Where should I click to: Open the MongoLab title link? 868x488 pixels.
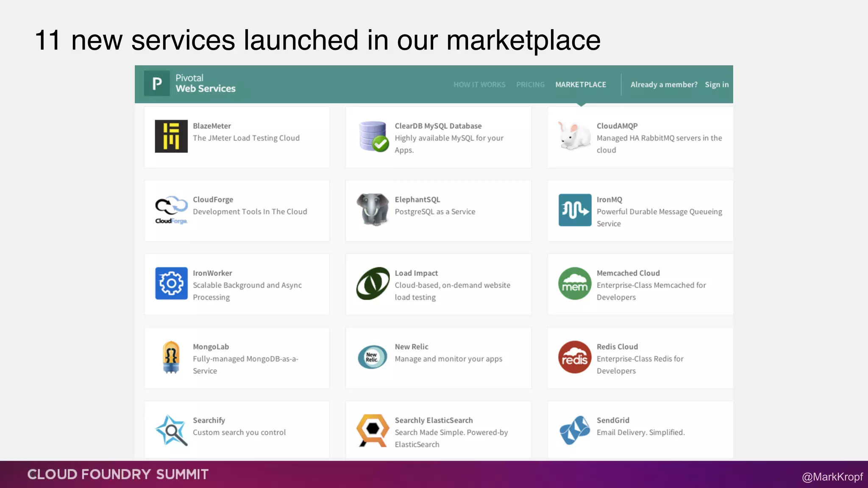tap(211, 347)
